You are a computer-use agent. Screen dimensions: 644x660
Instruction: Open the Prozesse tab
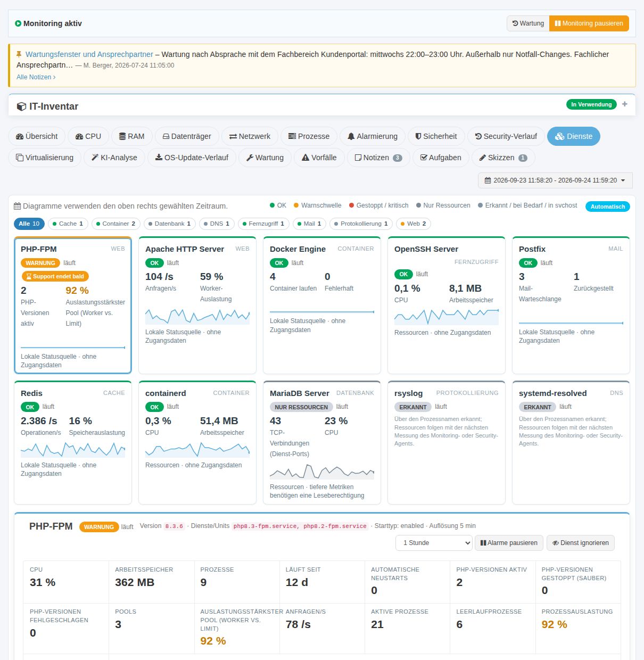point(309,136)
